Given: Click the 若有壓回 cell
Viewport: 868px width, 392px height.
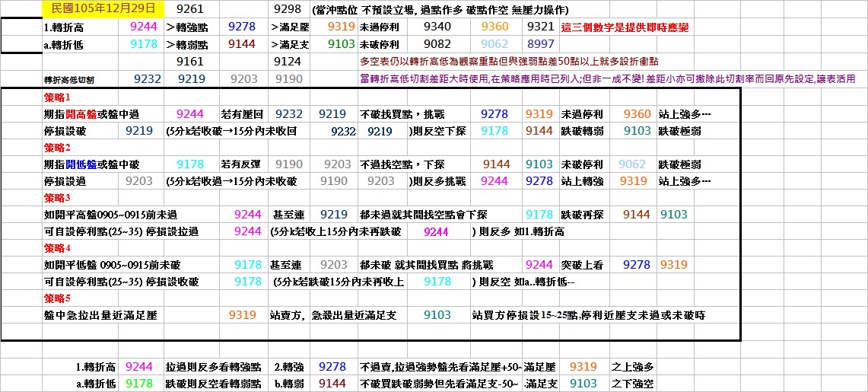Looking at the screenshot, I should point(243,115).
